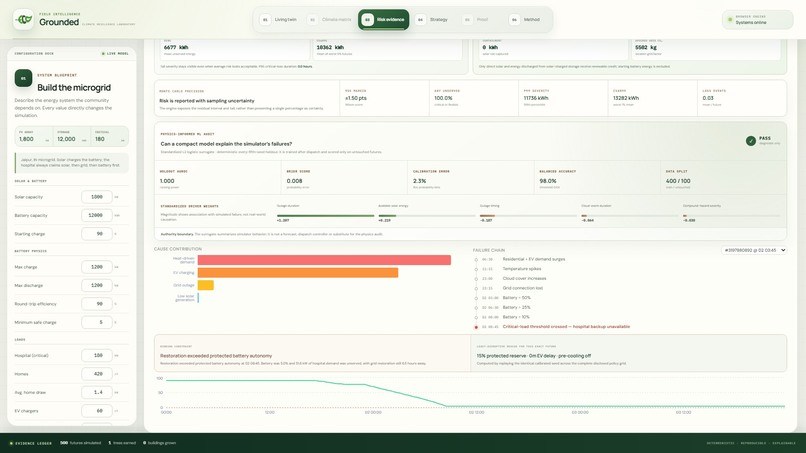Viewport: 806px width, 453px height.
Task: Click the 'Restoration exceeded protected battery autonomy' card
Action: click(x=313, y=353)
